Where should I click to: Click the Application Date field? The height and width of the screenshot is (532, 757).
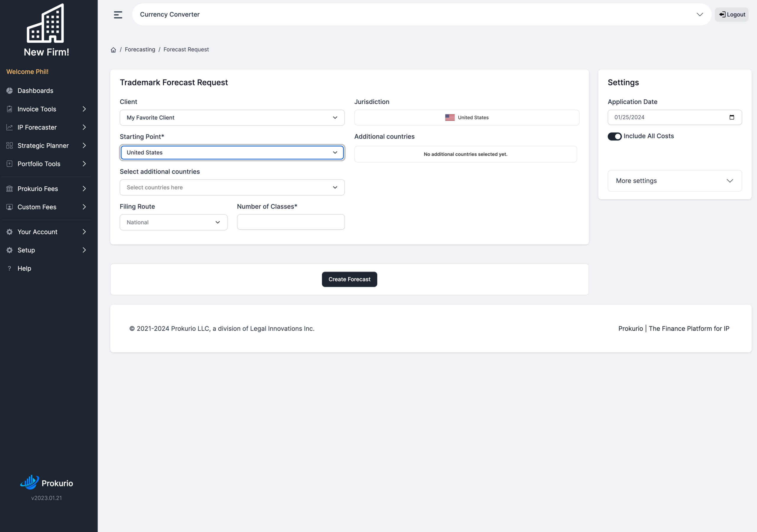coord(674,117)
